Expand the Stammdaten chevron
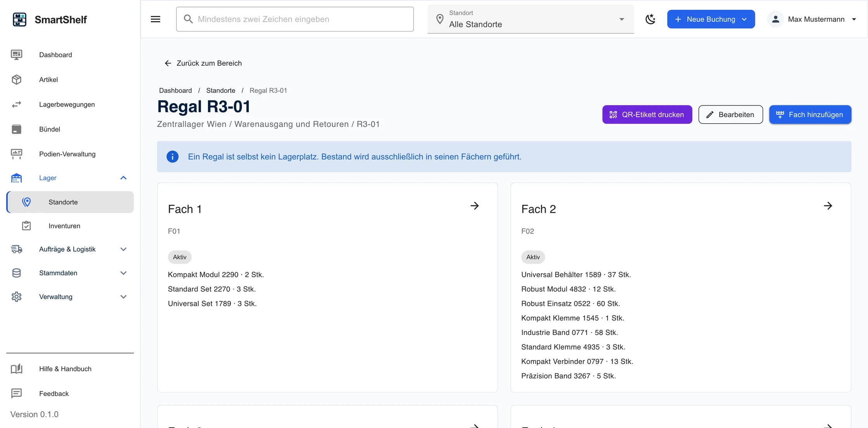868x428 pixels. coord(124,273)
